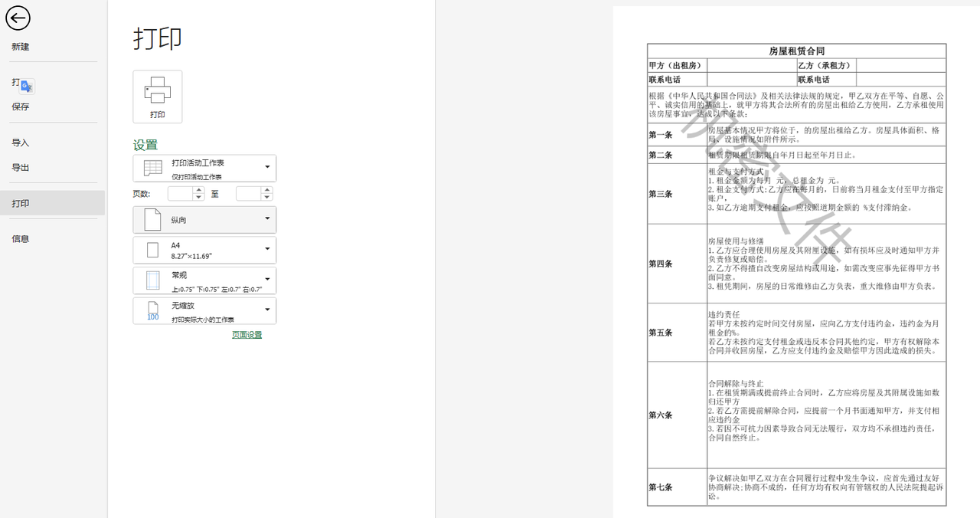Increase the start page number
This screenshot has height=518, width=980.
(199, 190)
